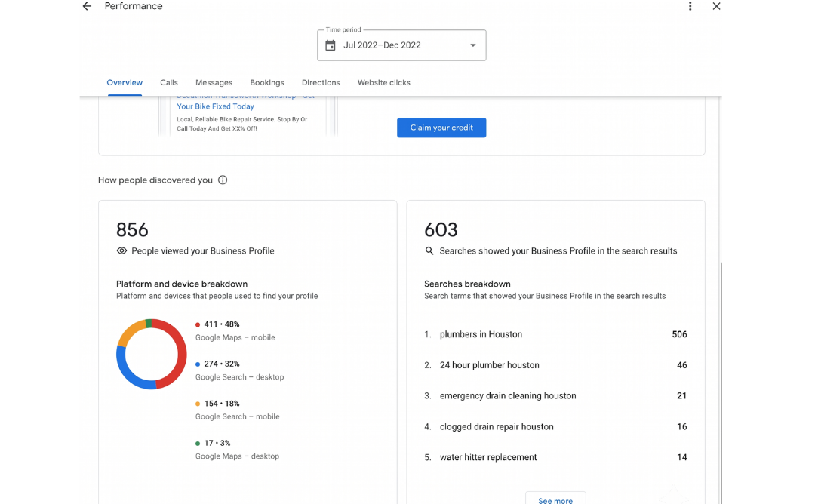Expand the Time period dropdown arrow
Viewport: 815px width, 504px height.
click(x=473, y=45)
